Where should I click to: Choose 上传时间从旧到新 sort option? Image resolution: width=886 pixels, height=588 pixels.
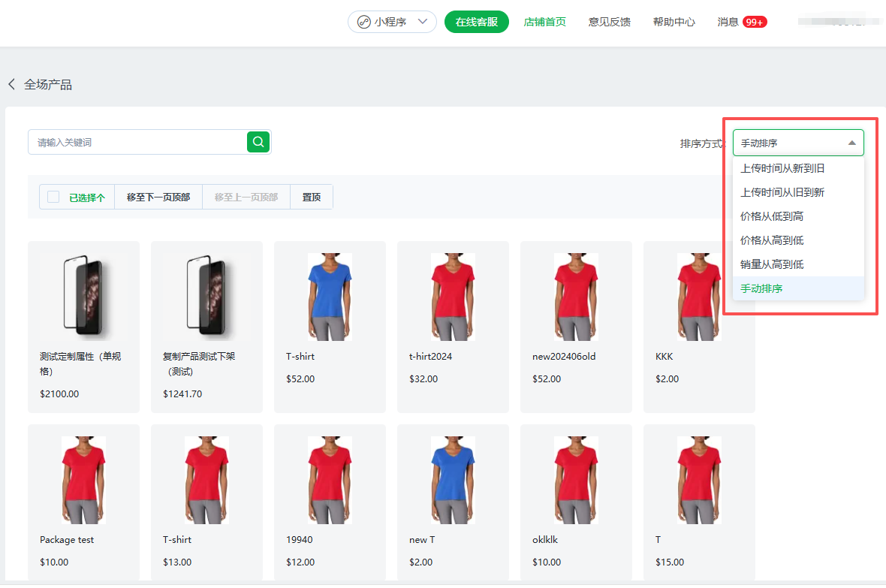(782, 192)
